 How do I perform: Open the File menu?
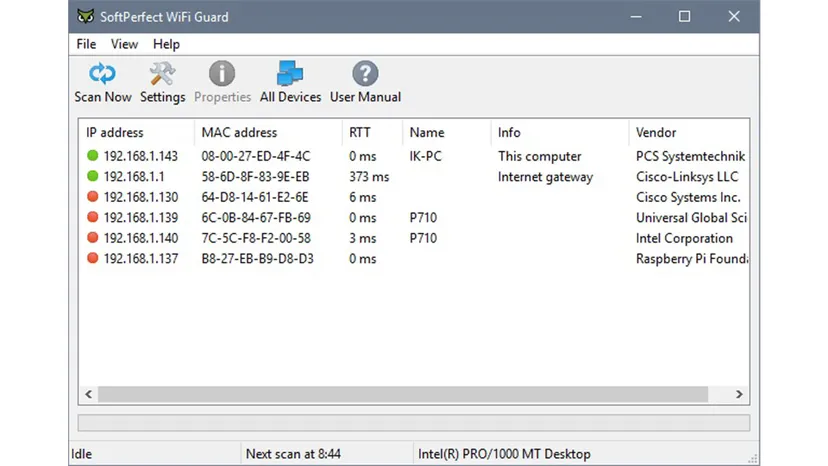tap(86, 44)
